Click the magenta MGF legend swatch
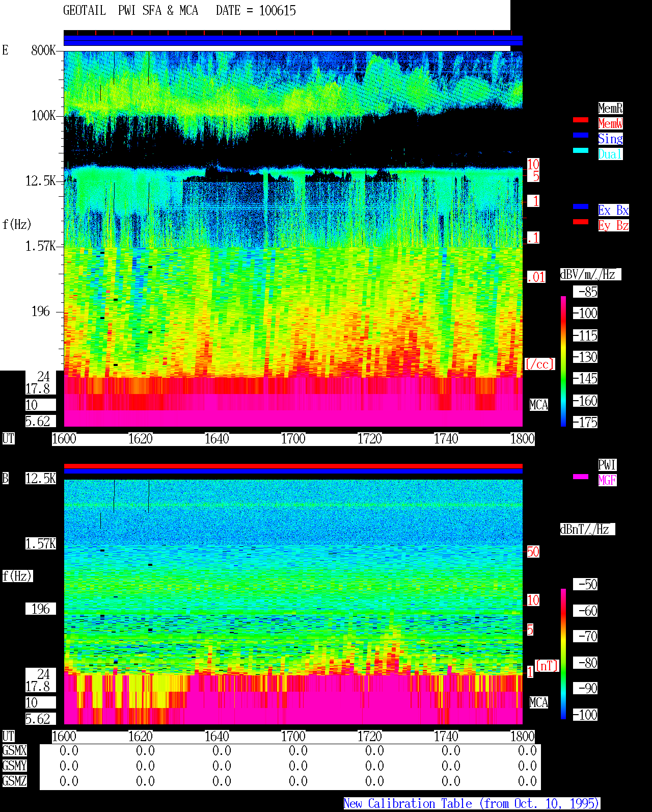 click(x=581, y=477)
